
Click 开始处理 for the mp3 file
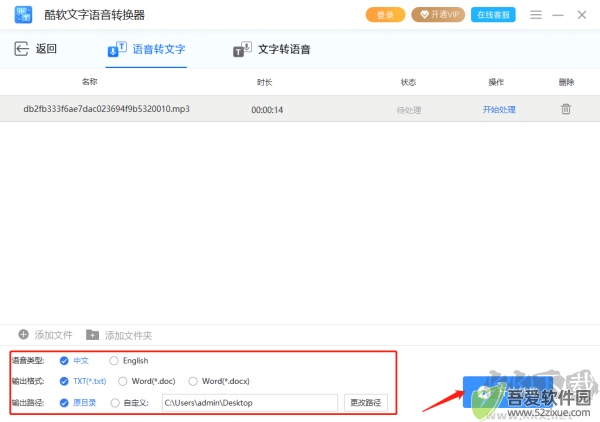499,110
